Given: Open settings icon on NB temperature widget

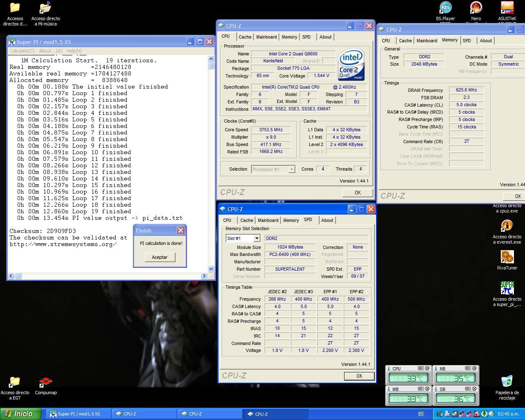Looking at the screenshot, I should click(x=468, y=368).
